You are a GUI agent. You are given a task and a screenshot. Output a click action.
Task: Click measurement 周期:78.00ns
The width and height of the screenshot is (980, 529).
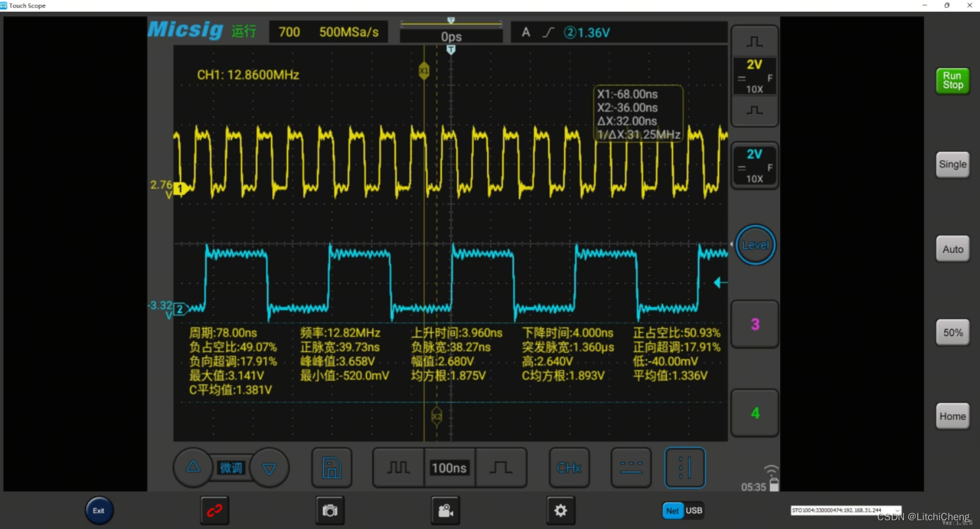click(x=223, y=333)
